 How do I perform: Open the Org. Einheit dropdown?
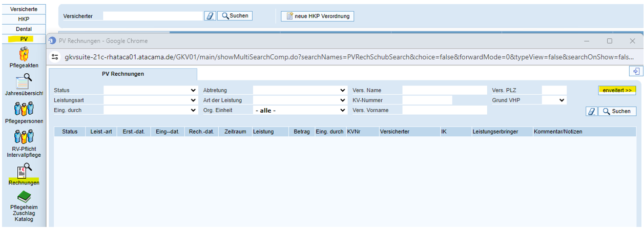300,110
